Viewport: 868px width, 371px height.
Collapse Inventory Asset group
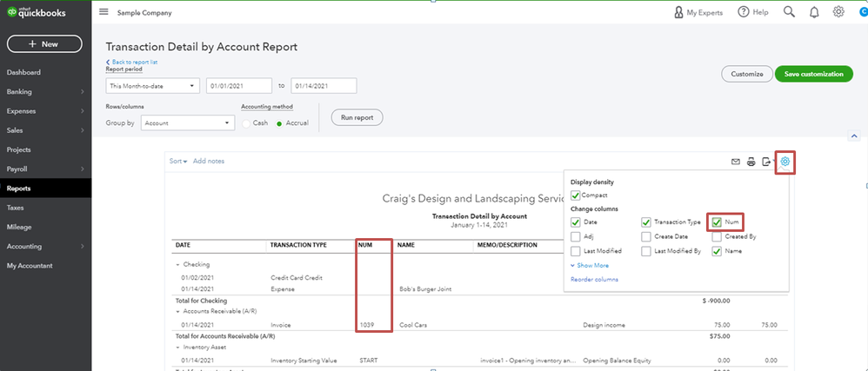point(179,348)
